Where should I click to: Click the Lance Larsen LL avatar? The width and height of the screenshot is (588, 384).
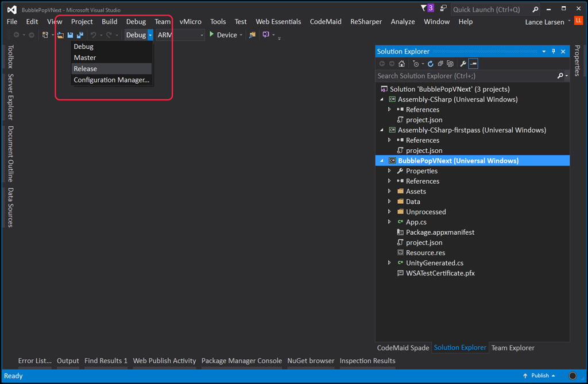point(579,21)
